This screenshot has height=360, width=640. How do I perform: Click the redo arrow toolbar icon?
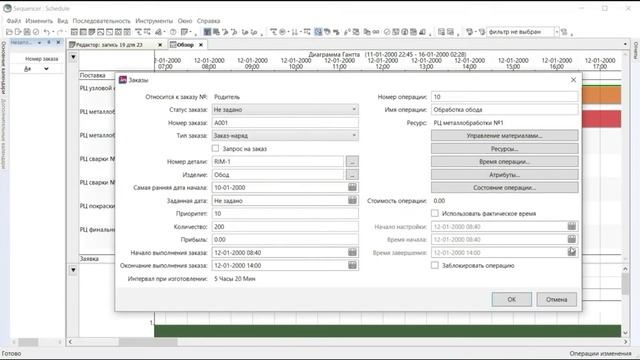pyautogui.click(x=60, y=32)
